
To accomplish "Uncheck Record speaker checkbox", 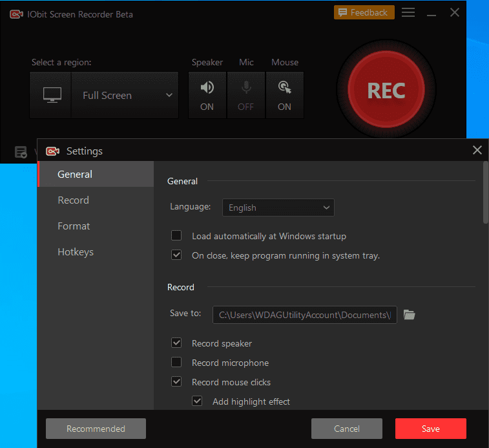I will click(x=176, y=343).
